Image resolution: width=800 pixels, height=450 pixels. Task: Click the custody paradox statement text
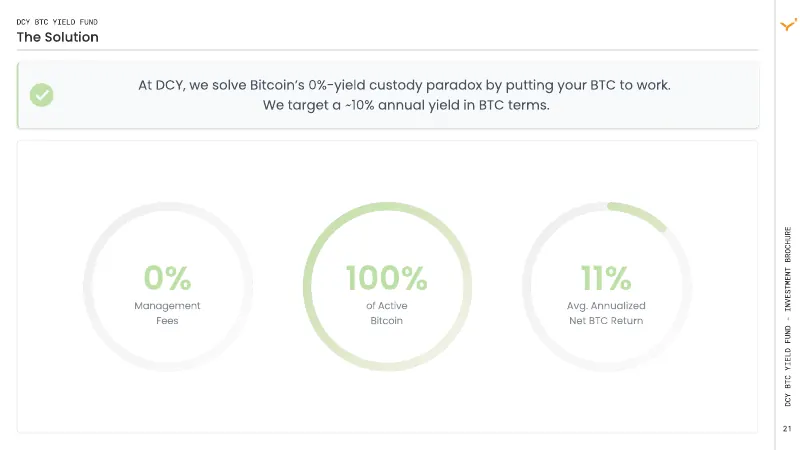404,85
